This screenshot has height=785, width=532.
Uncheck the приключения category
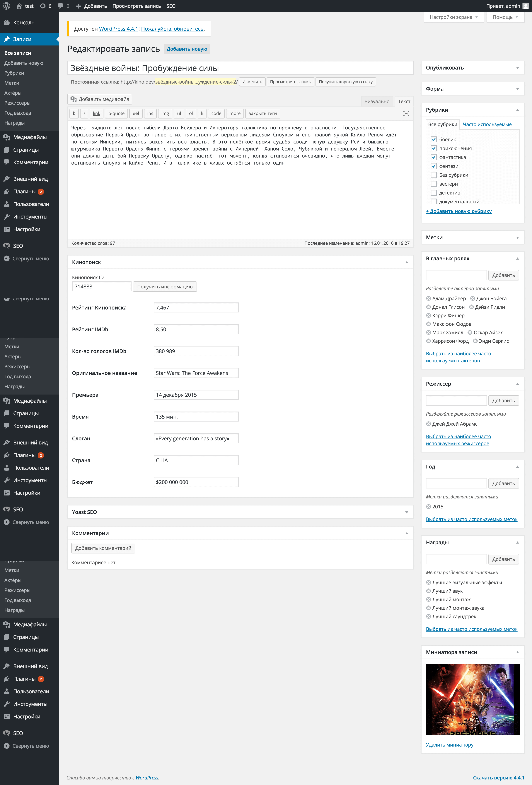(x=434, y=148)
